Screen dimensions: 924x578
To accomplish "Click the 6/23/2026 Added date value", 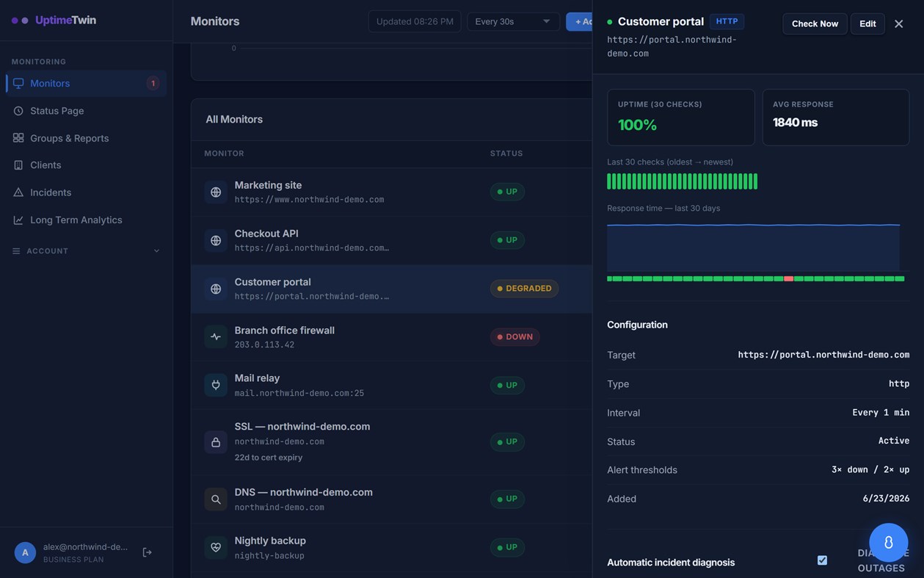I will point(886,499).
